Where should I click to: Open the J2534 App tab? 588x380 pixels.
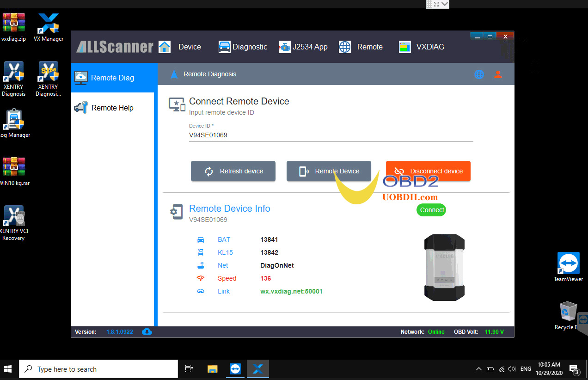[x=303, y=47]
